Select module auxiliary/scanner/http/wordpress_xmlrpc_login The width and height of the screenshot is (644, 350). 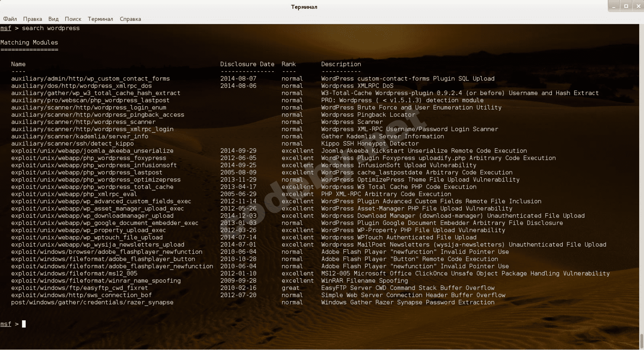(x=92, y=130)
